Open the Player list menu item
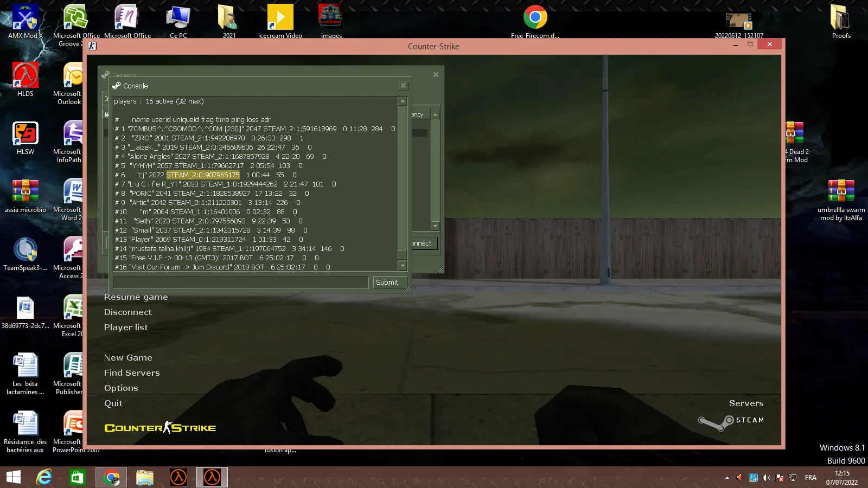The height and width of the screenshot is (488, 868). point(126,328)
